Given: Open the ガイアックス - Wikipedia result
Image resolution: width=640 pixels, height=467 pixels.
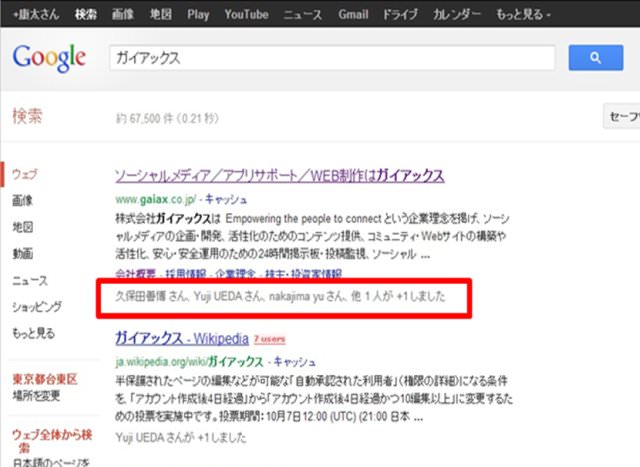Looking at the screenshot, I should coord(182,338).
